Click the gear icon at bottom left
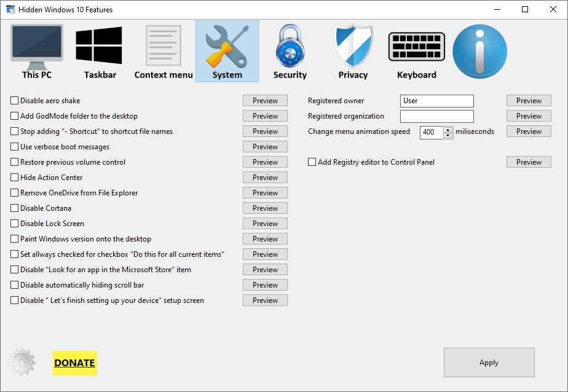The width and height of the screenshot is (568, 392). coord(22,363)
